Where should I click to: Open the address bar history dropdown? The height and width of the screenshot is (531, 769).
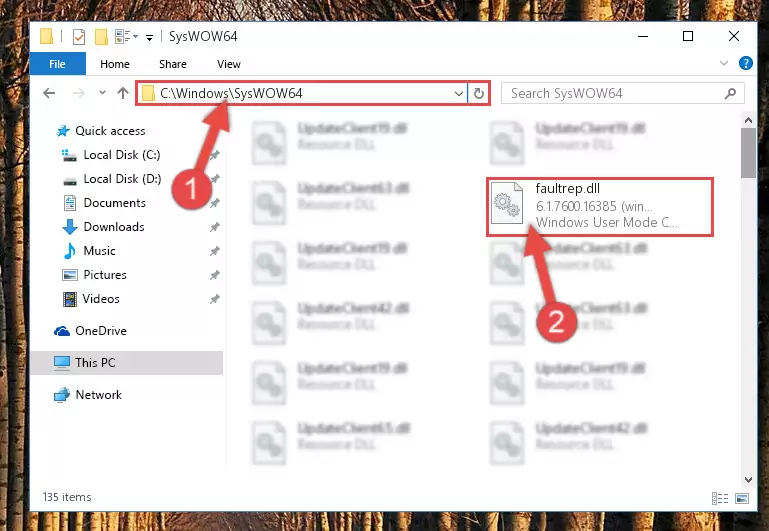[x=459, y=93]
